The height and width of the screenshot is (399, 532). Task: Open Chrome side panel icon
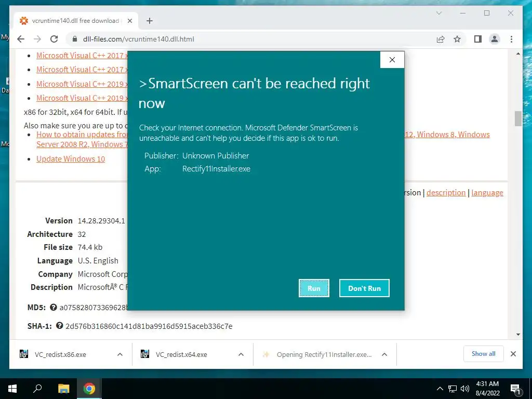[478, 39]
